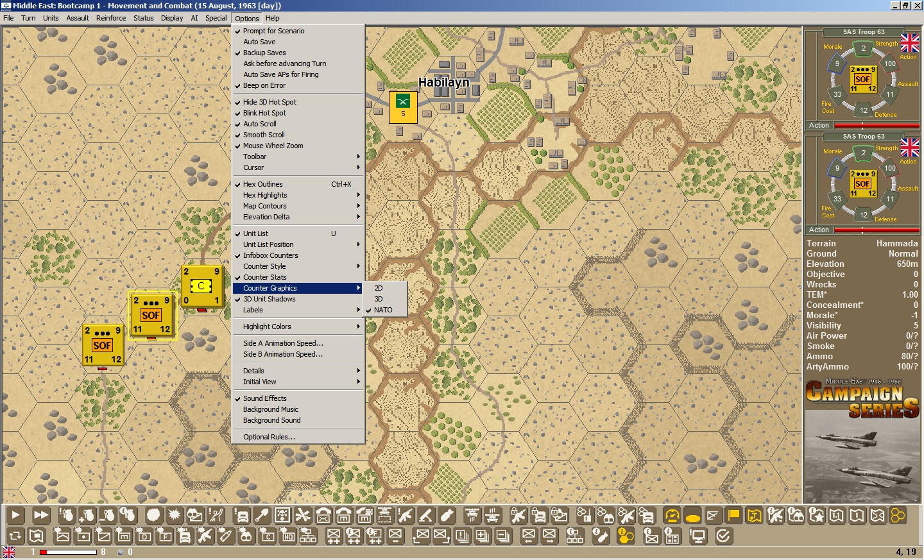The image size is (924, 560).
Task: Open the Reinforce menu
Action: click(x=111, y=18)
